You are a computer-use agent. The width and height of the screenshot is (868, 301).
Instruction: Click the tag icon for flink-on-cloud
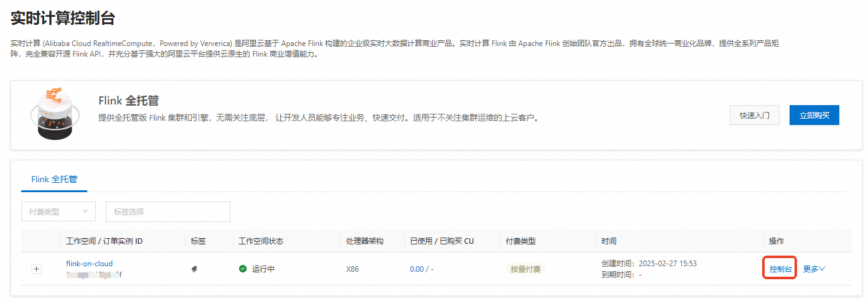point(194,269)
